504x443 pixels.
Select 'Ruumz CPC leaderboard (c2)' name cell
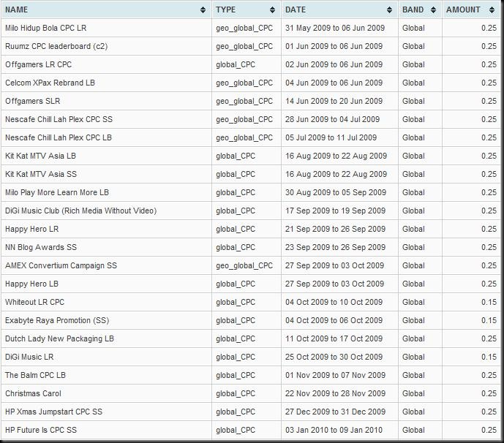(x=56, y=46)
